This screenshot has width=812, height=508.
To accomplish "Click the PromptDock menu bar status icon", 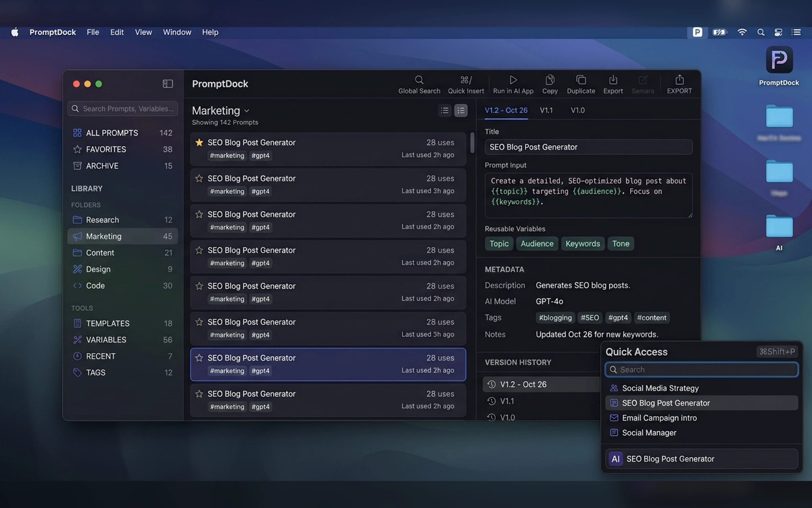I will coord(697,32).
